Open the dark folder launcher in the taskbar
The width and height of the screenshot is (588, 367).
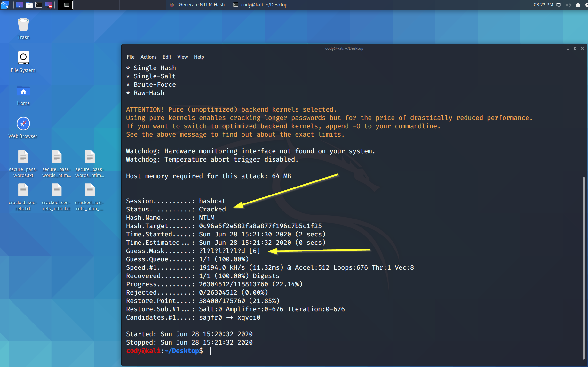(19, 5)
